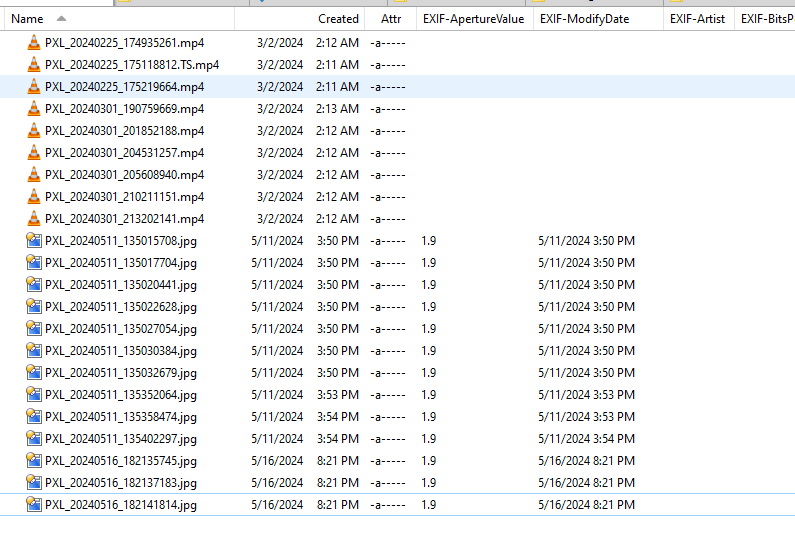
Task: Click image icon of PXL_20240511_135015708.jpg
Action: click(33, 240)
